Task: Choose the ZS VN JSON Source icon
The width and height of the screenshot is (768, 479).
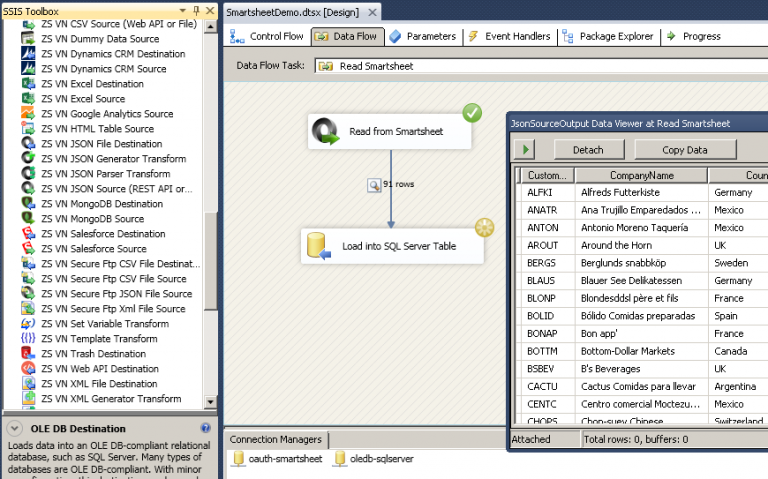Action: coord(28,189)
